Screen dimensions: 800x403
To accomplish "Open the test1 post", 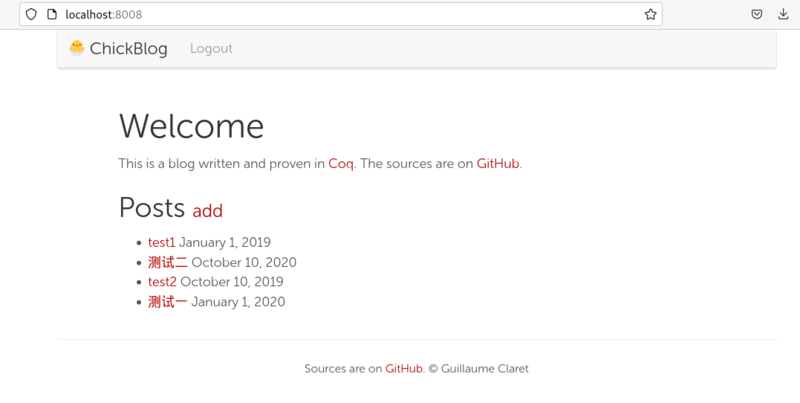I will (161, 242).
